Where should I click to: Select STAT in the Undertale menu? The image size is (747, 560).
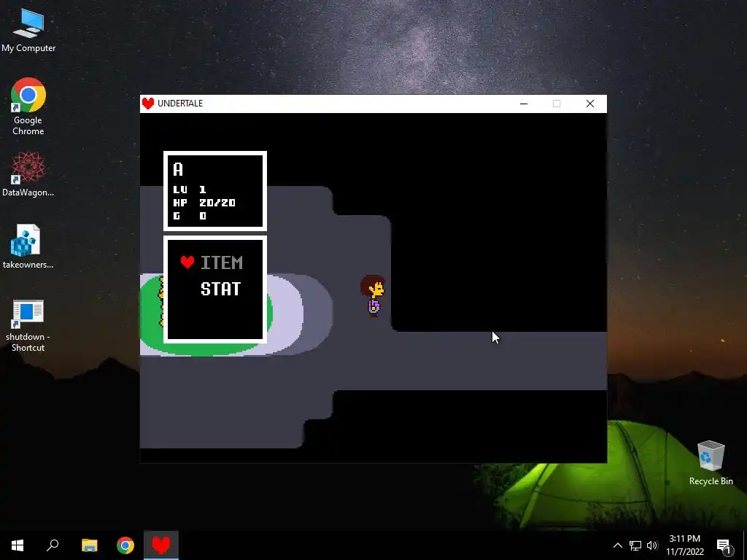click(x=220, y=289)
